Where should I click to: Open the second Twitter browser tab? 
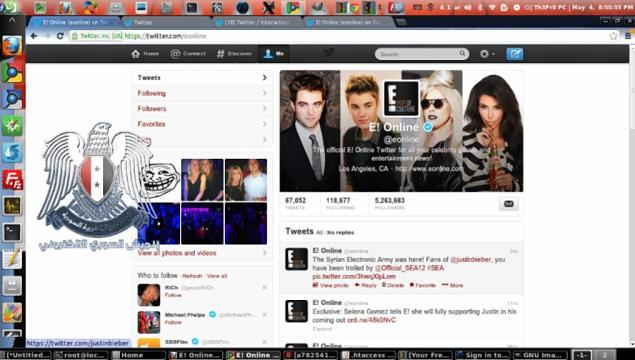click(x=166, y=22)
